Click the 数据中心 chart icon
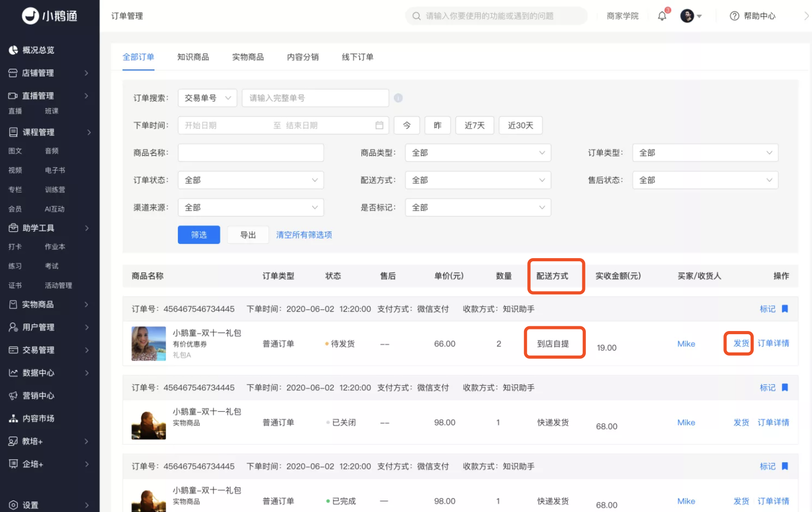Image resolution: width=812 pixels, height=512 pixels. coord(13,372)
